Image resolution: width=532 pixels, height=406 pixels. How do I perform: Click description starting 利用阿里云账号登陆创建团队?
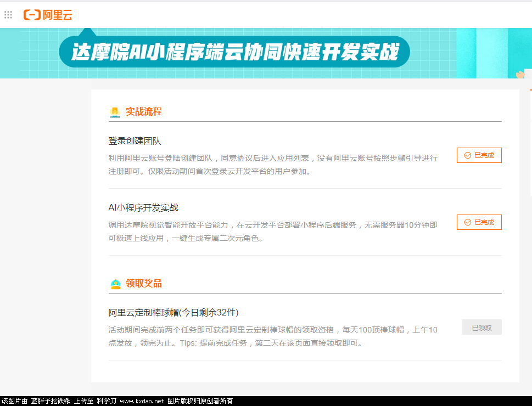273,165
